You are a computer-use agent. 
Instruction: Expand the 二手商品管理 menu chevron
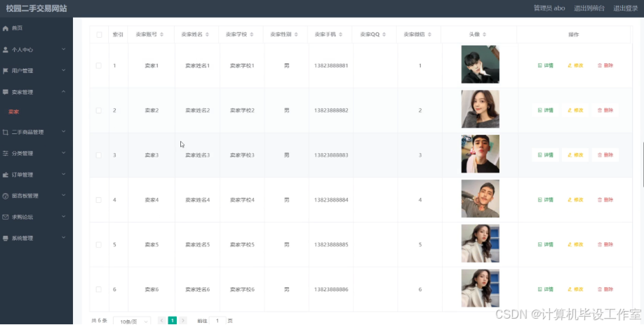click(64, 132)
